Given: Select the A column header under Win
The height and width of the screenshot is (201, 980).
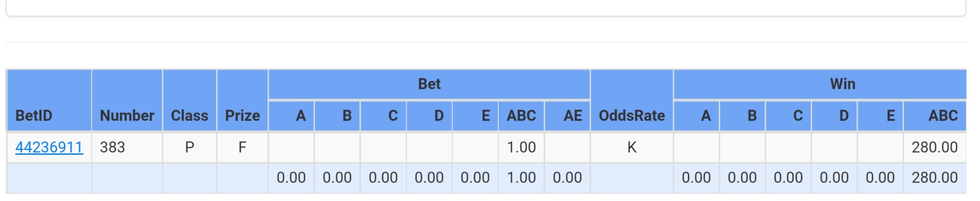Looking at the screenshot, I should pos(706,115).
